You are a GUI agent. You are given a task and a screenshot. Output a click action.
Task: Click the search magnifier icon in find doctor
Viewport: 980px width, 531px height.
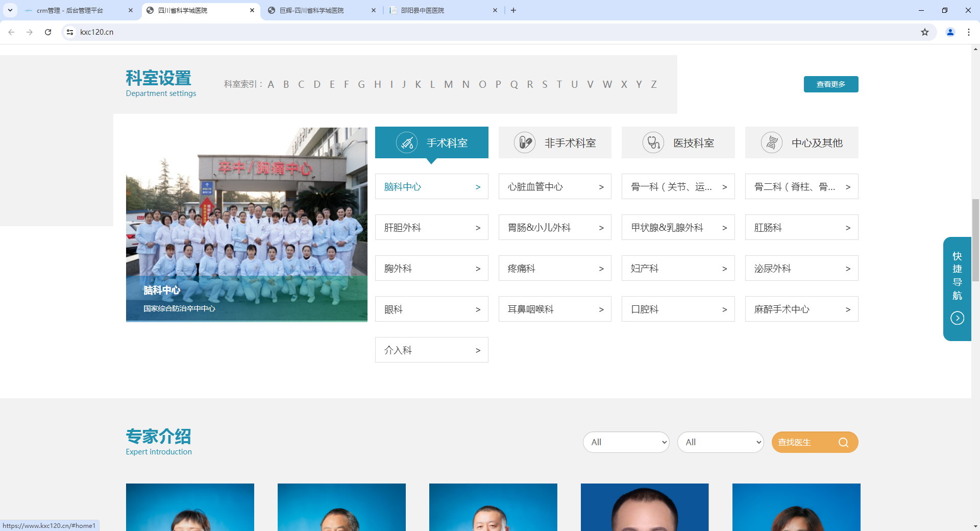click(843, 442)
